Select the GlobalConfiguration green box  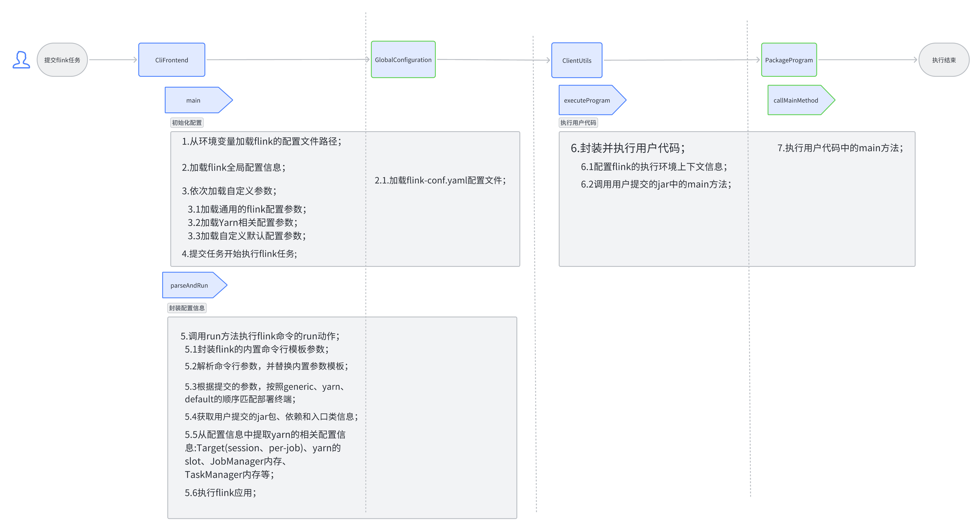pyautogui.click(x=403, y=60)
